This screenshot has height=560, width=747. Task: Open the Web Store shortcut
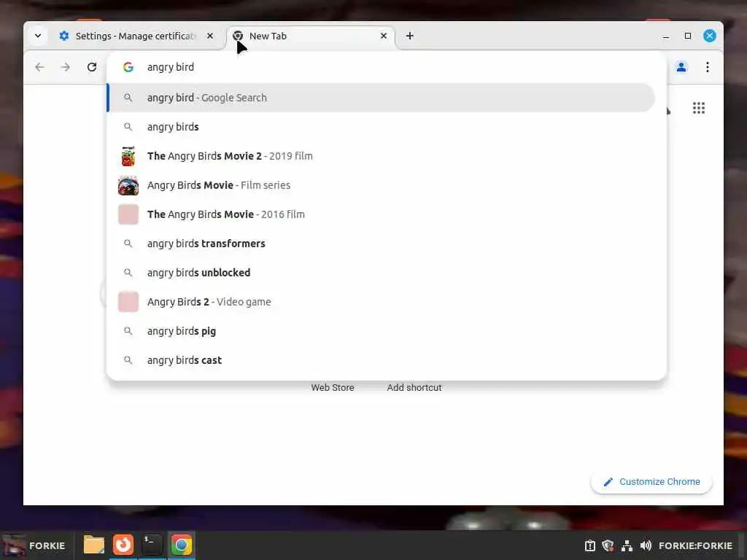[x=333, y=388]
